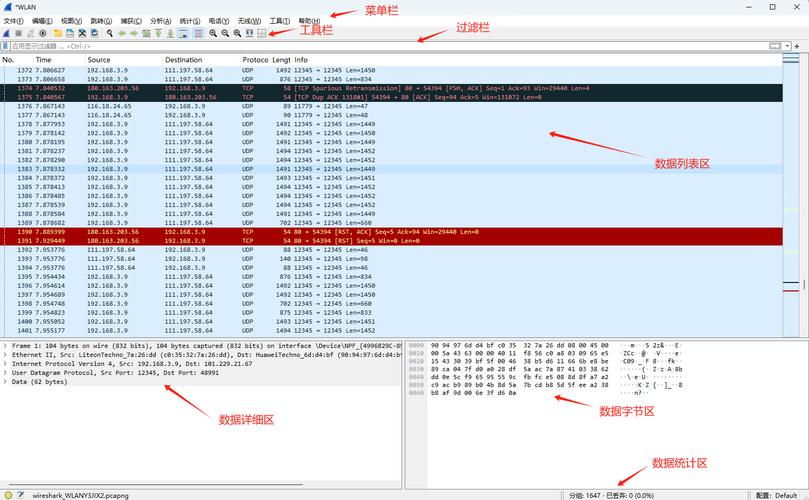Expand the User Datagram Protocol node
Viewport: 809px width, 500px height.
tap(5, 372)
